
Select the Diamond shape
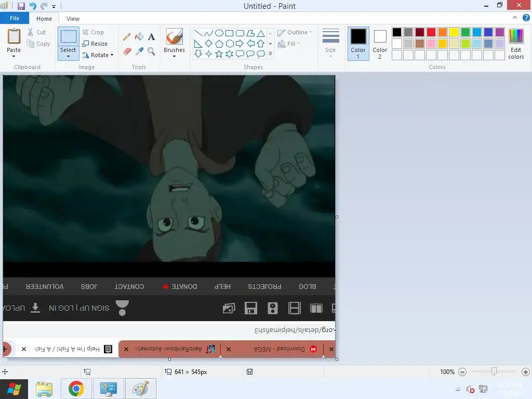point(209,44)
